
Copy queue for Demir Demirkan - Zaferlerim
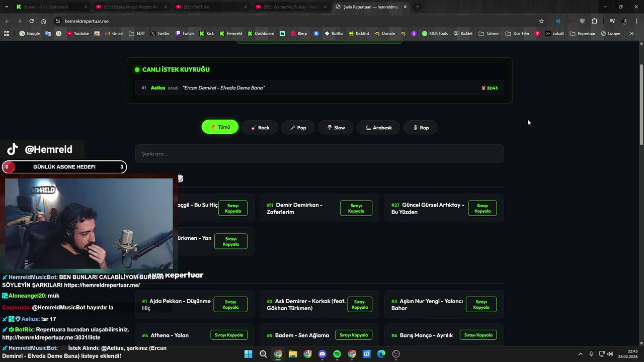(356, 208)
